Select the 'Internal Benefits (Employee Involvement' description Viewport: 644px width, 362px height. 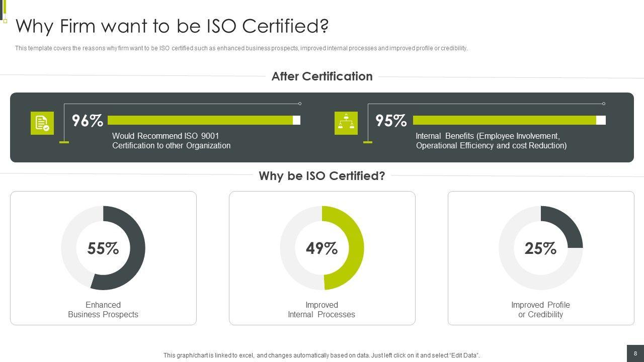tap(491, 141)
